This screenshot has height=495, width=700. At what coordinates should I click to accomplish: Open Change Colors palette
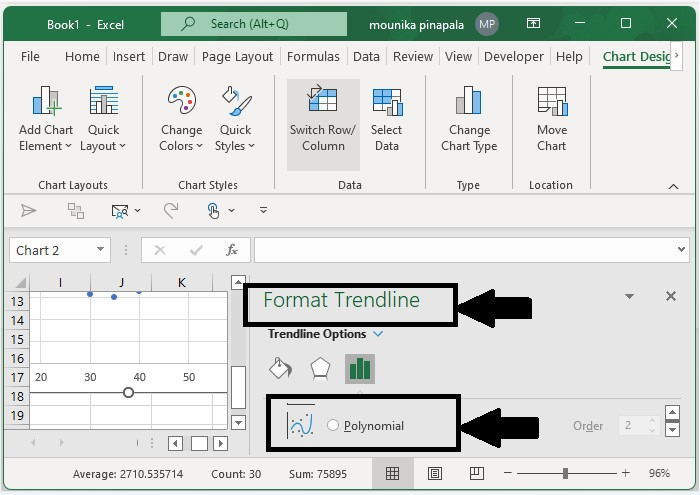181,119
